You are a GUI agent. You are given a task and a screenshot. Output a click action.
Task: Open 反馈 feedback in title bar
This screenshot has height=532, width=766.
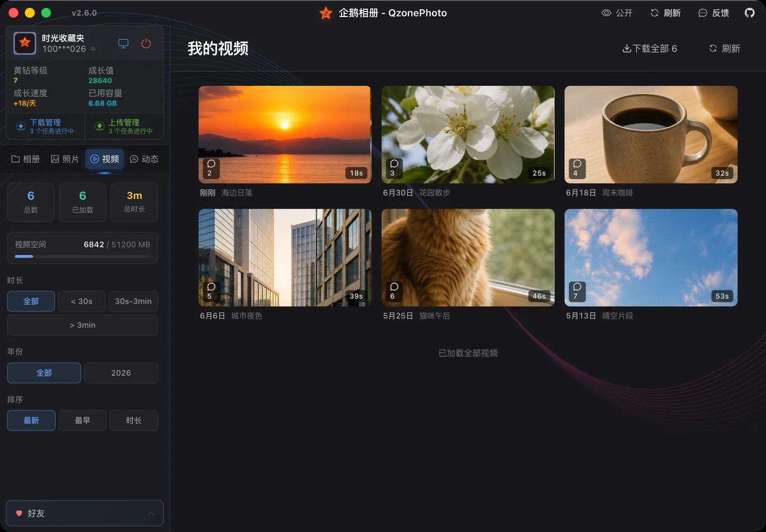(714, 13)
